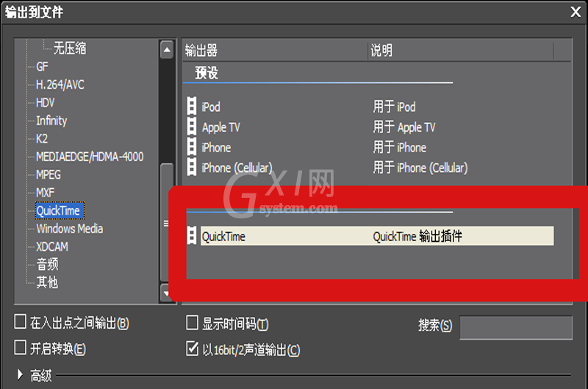
Task: Toggle 显示时间码 checkbox
Action: tap(192, 323)
